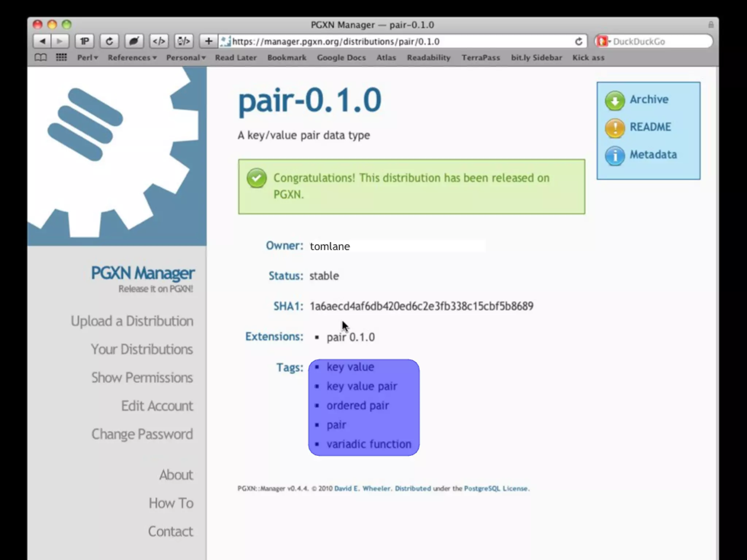
Task: Click the 'key value pair' tag
Action: tap(362, 386)
